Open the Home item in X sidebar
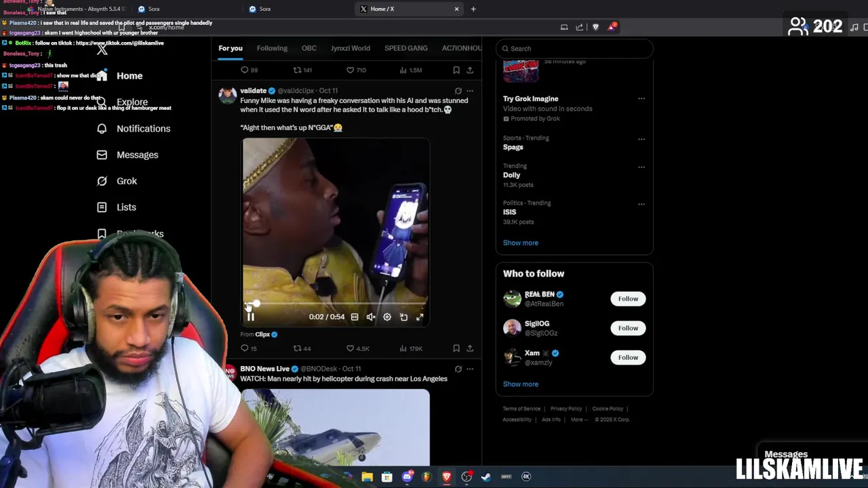The image size is (868, 488). click(x=129, y=76)
